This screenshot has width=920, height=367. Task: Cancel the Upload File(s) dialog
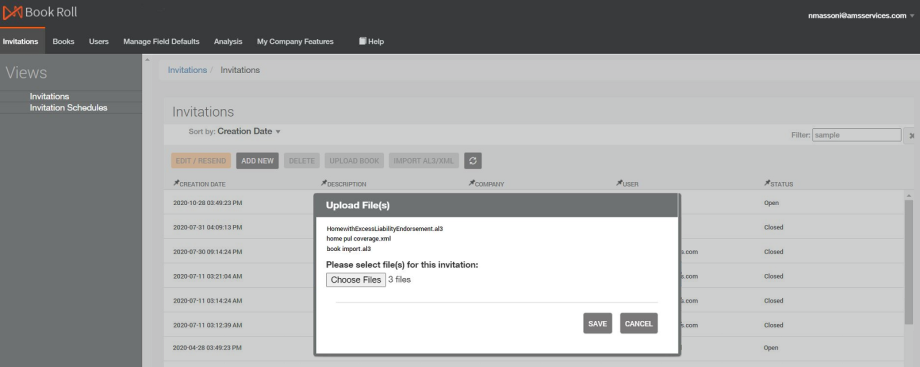638,324
